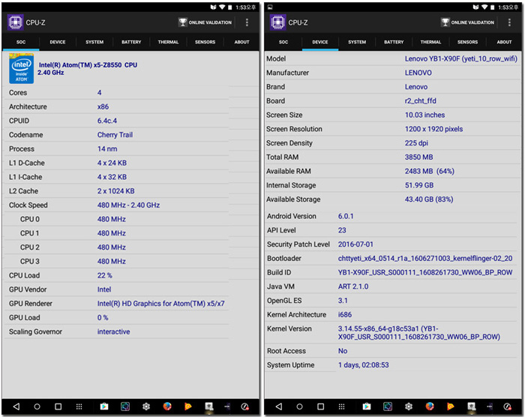Screen dimensions: 525x420
Task: Open the app drawer grid on the Device screen
Action: pyautogui.click(x=341, y=406)
